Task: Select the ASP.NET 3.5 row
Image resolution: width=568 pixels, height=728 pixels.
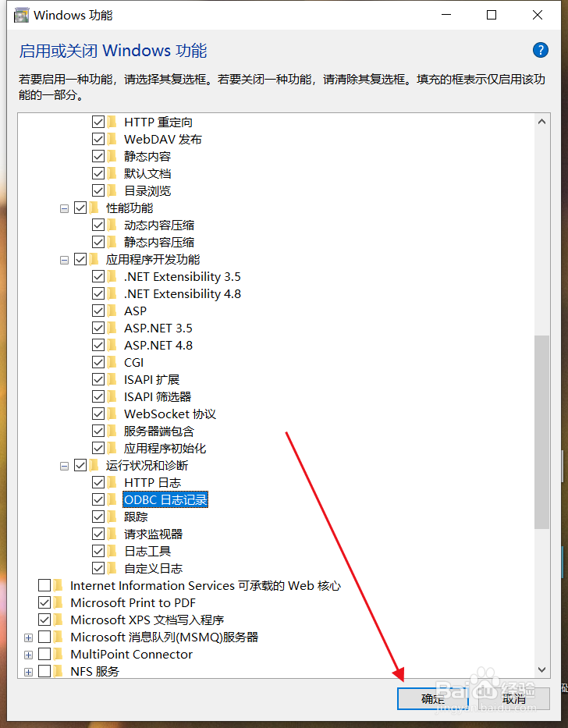Action: [158, 328]
